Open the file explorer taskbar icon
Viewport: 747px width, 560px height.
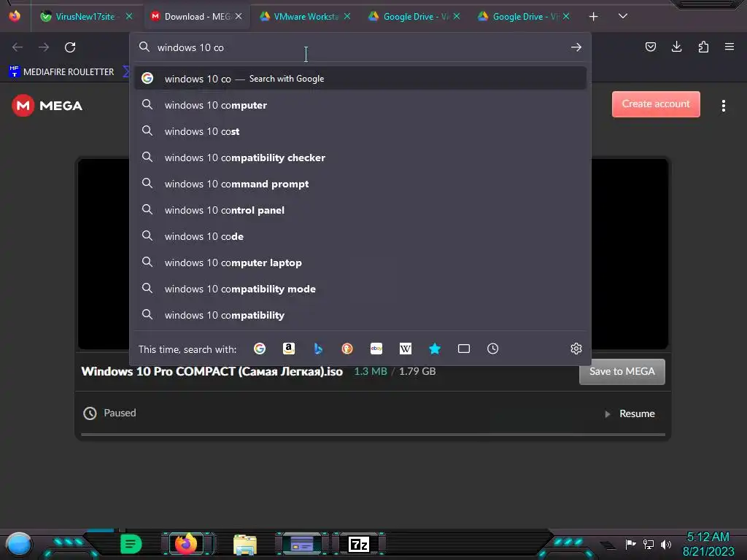[x=245, y=544]
